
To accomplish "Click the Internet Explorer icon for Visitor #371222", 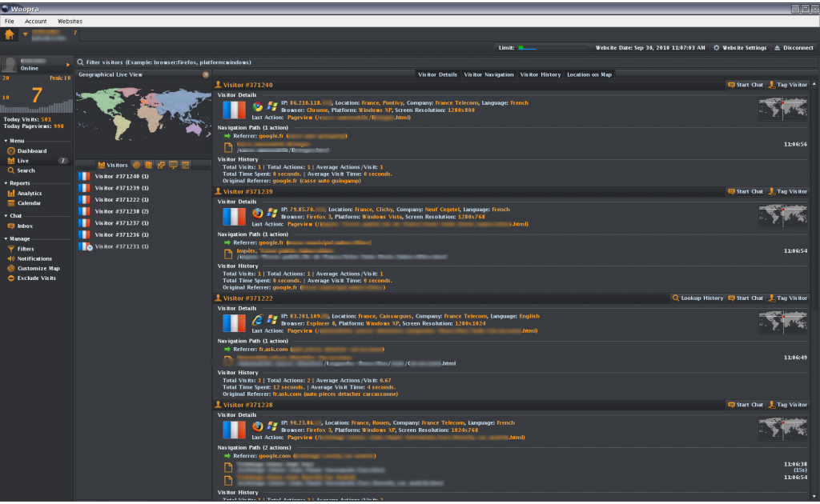I will [x=257, y=320].
